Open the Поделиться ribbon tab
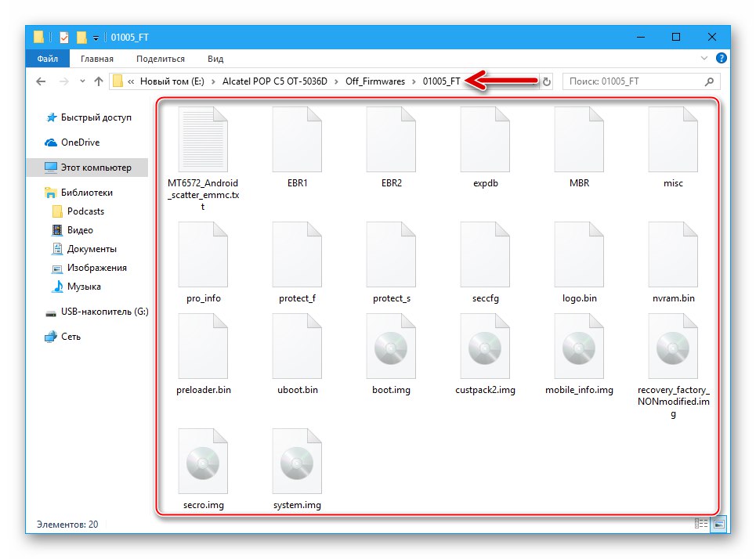Screen dimensions: 756x559 161,59
